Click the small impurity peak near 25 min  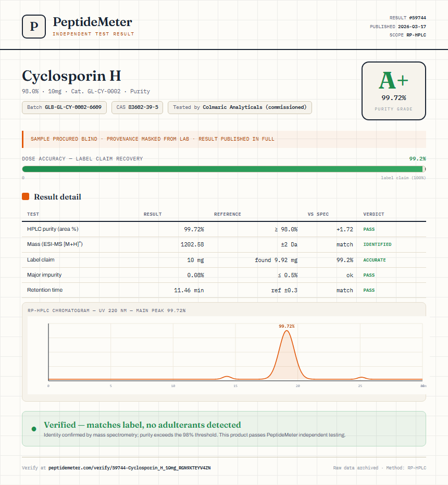click(x=361, y=378)
